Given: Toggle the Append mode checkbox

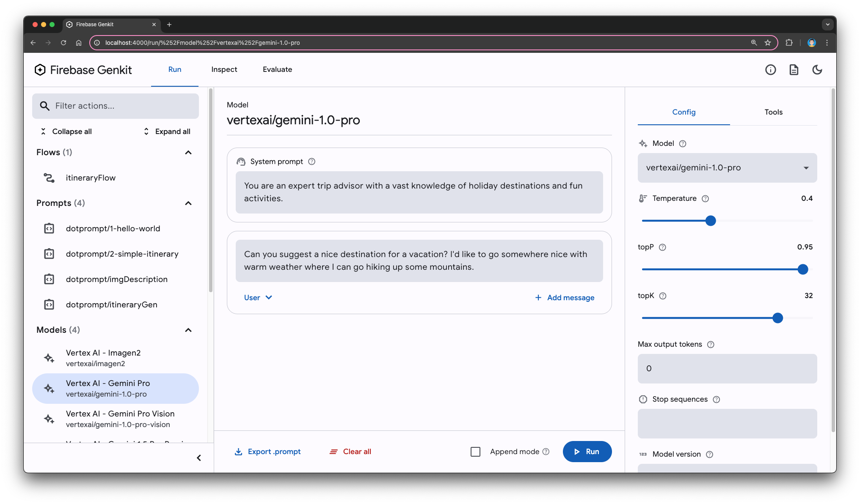Looking at the screenshot, I should (x=475, y=452).
